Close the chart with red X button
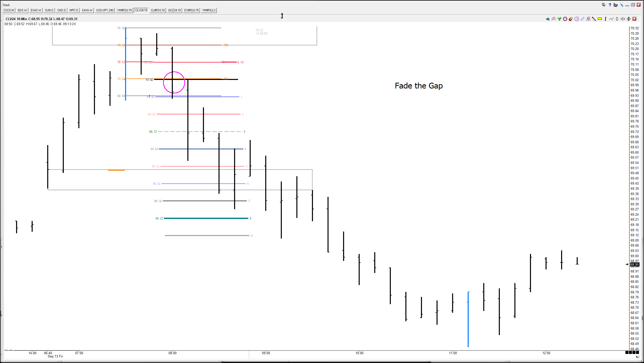Image resolution: width=644 pixels, height=363 pixels. tap(634, 19)
